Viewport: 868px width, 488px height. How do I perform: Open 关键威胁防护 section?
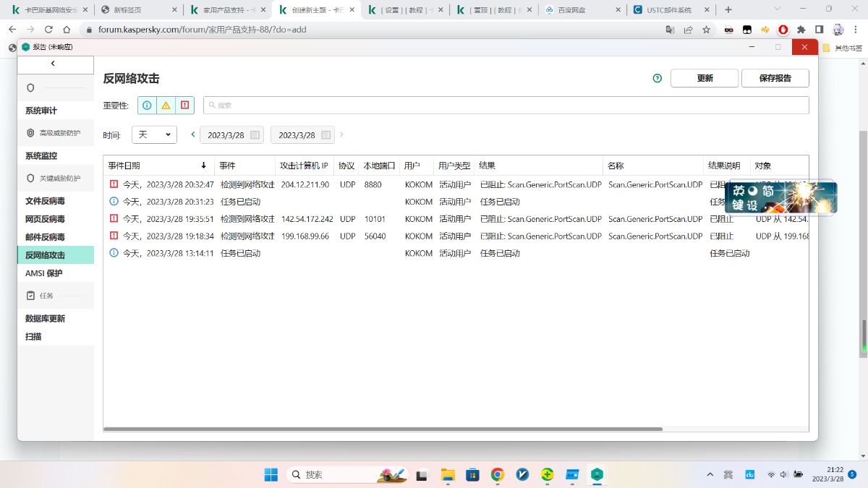point(56,178)
